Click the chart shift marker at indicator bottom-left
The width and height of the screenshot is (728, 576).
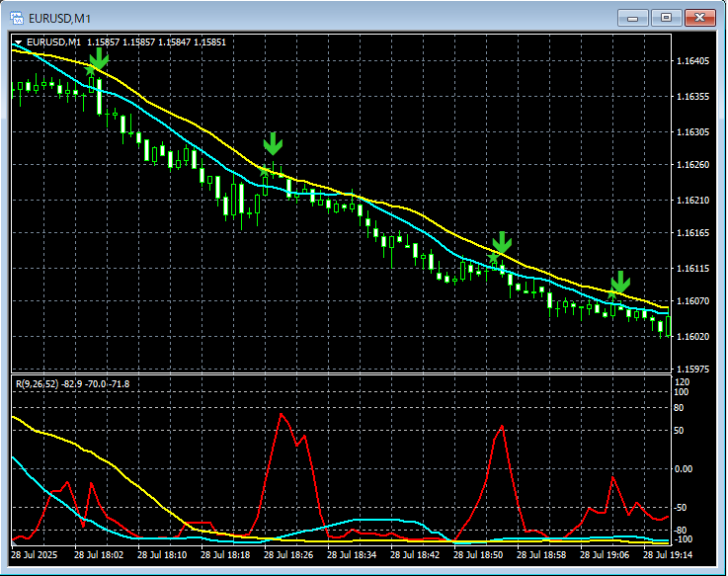pyautogui.click(x=15, y=542)
